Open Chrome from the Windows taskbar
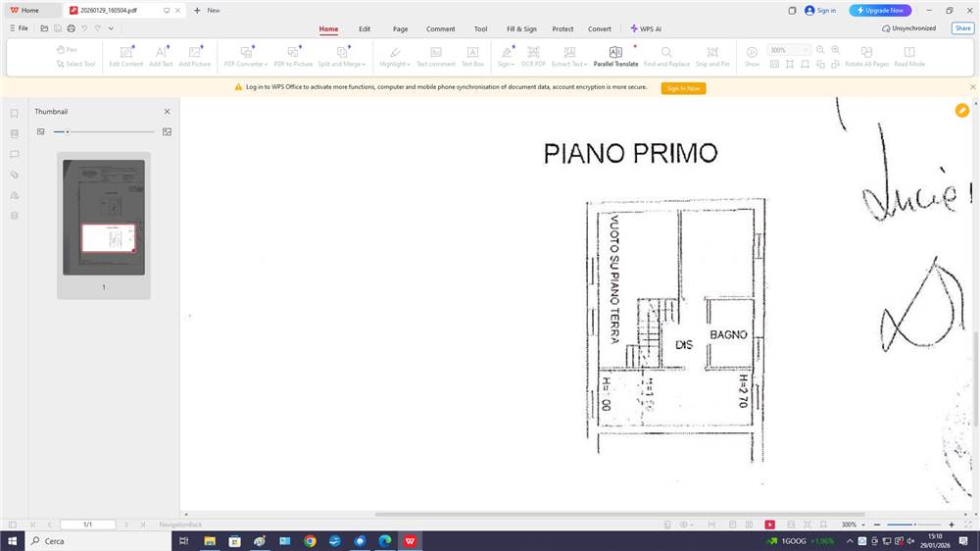The image size is (980, 551). (x=310, y=541)
